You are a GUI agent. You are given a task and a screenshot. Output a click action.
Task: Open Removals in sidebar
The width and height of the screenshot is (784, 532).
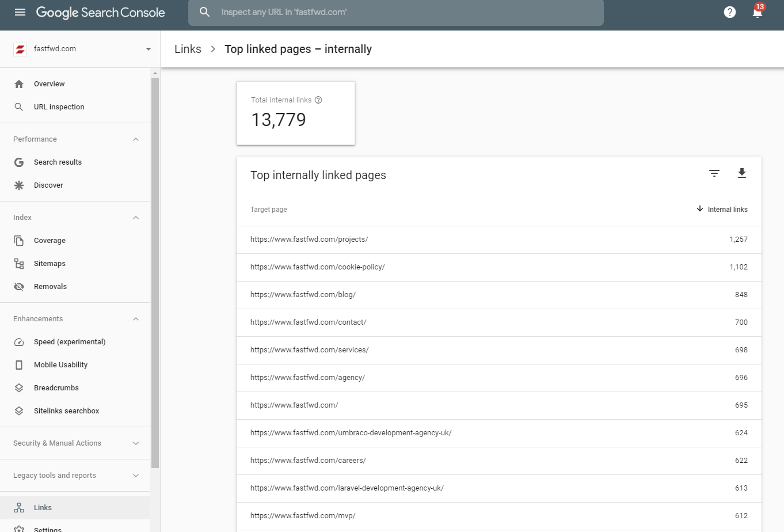click(75, 287)
